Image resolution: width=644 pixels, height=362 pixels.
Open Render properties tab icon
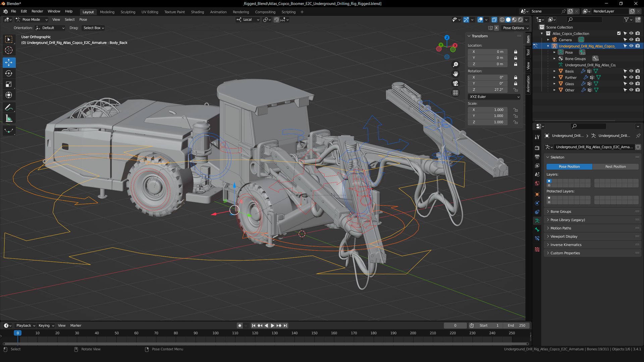[x=537, y=148]
